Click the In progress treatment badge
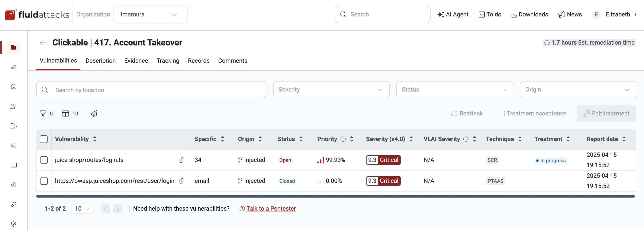The width and height of the screenshot is (644, 230). tap(551, 160)
